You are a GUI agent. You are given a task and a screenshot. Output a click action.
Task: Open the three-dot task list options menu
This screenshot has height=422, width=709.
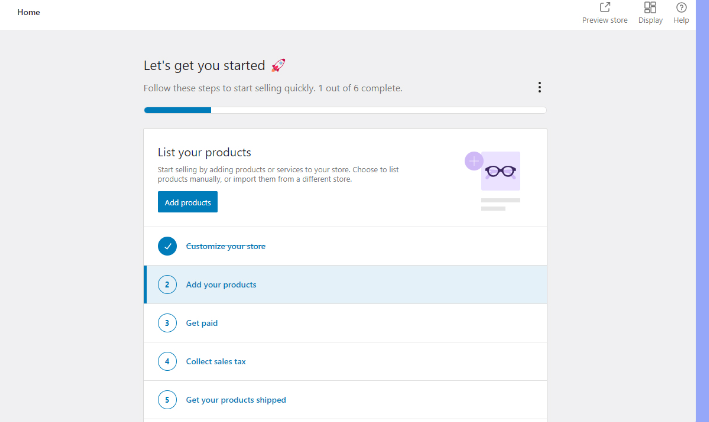point(539,87)
